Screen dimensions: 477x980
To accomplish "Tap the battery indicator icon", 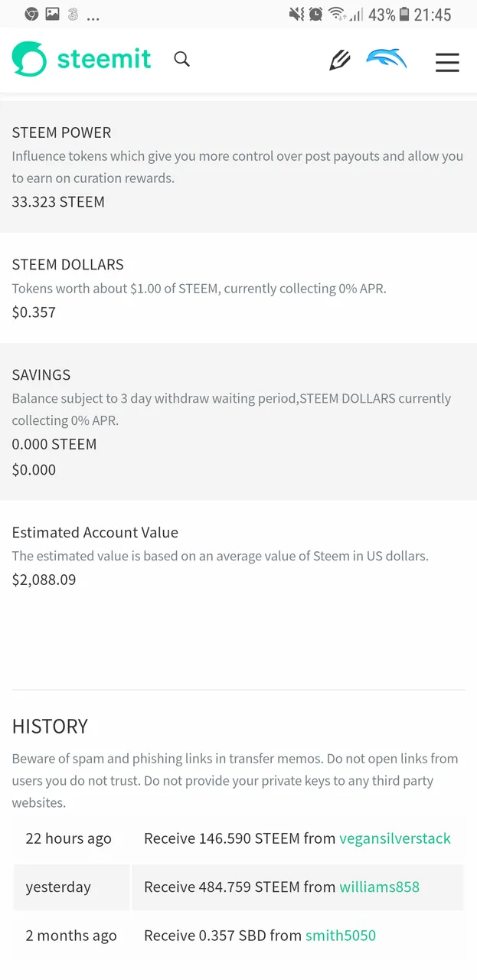I will pos(404,14).
